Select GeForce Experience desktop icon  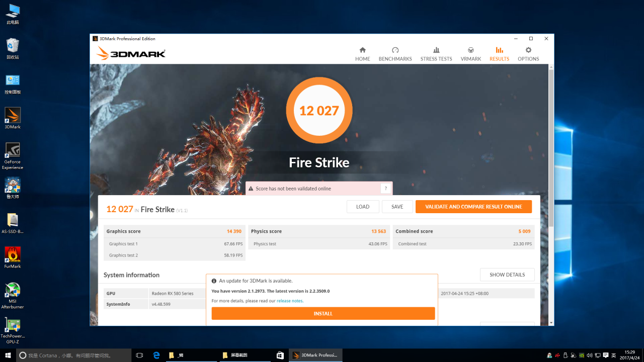tap(13, 156)
